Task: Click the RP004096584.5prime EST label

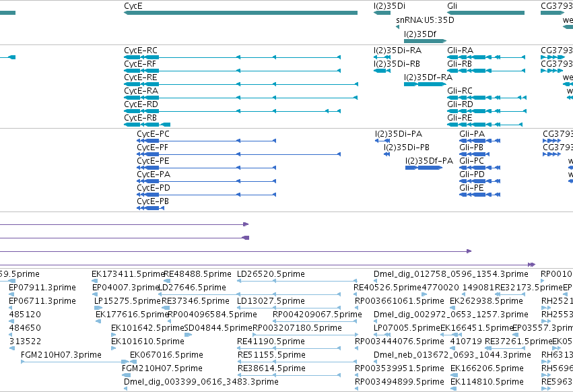Action: [x=212, y=315]
